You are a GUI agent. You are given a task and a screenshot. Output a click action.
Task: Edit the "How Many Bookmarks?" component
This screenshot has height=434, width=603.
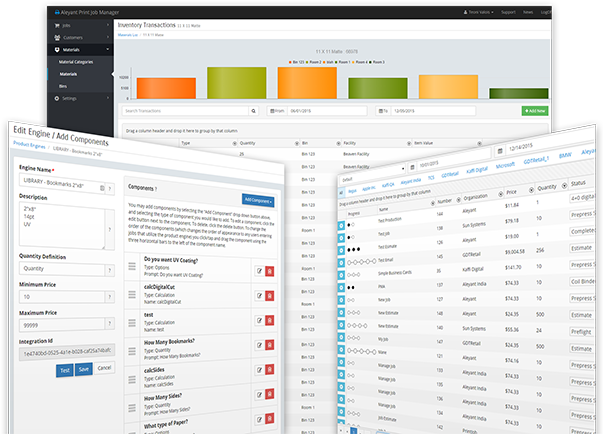coord(259,345)
